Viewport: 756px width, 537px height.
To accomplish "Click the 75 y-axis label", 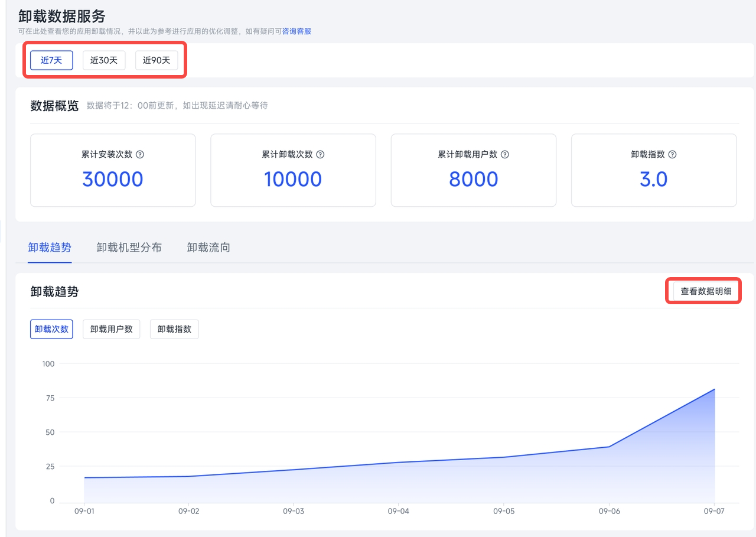I will pos(50,398).
